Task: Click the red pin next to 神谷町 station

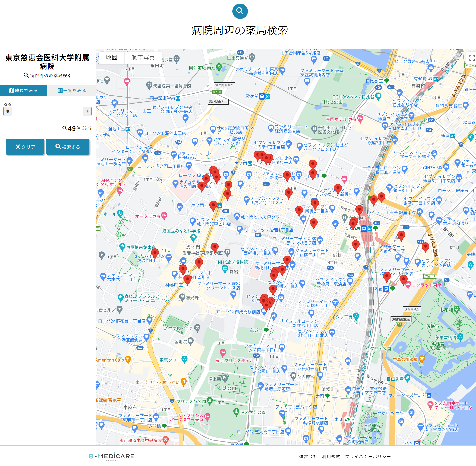Action: tap(187, 280)
